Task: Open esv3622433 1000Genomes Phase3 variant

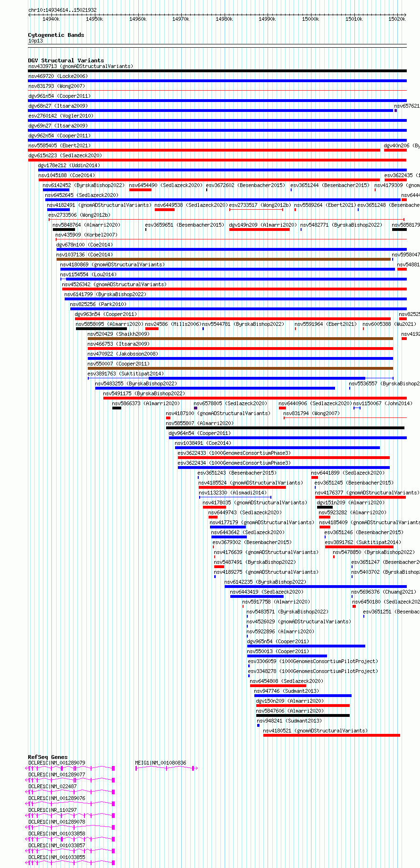Action: (x=284, y=458)
